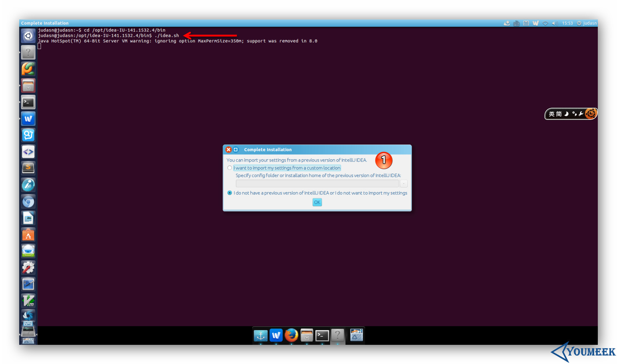Open the clock dropdown showing 15:53

pyautogui.click(x=568, y=23)
